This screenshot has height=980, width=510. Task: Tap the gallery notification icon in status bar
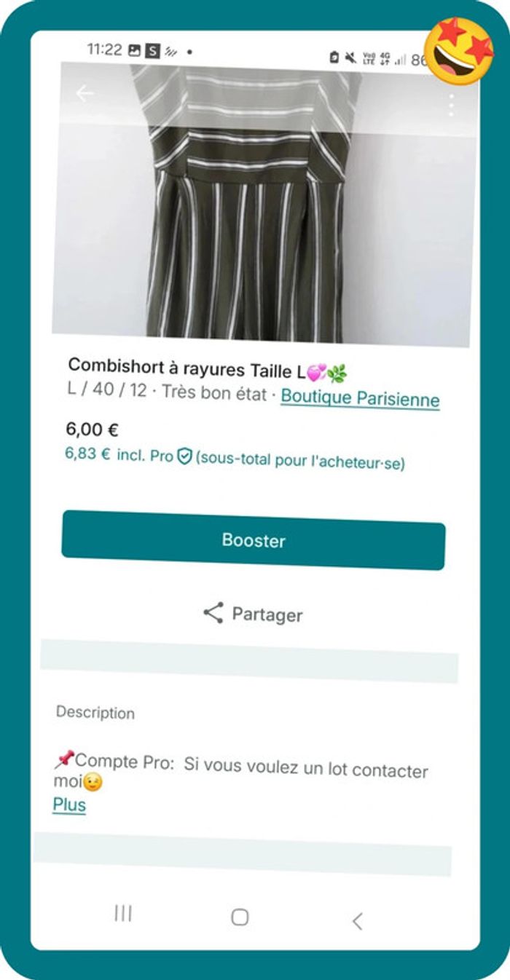point(134,50)
